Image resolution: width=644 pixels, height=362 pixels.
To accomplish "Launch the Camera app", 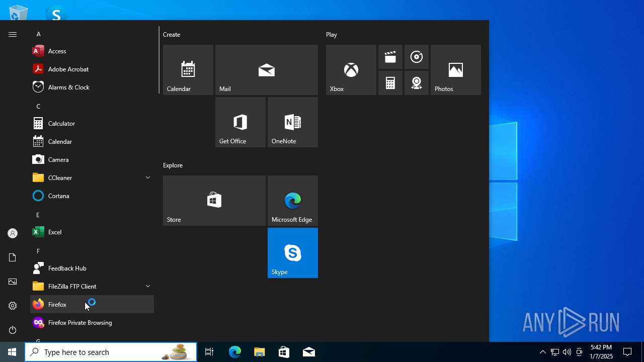I will [92, 159].
